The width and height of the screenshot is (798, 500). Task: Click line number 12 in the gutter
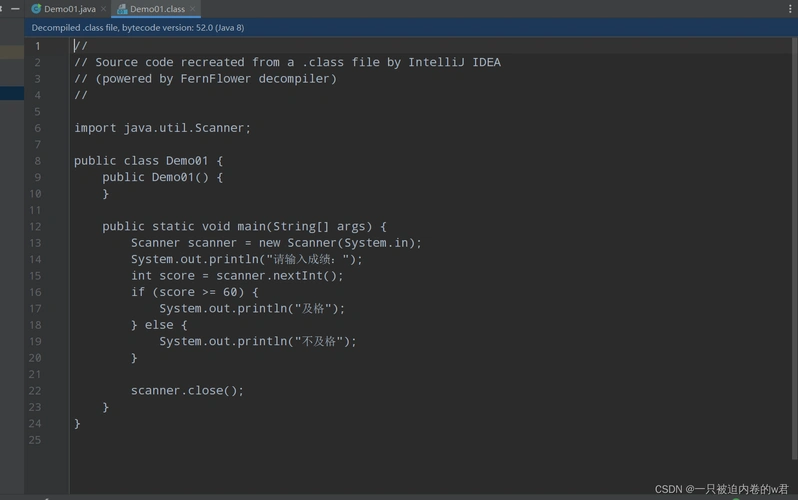[x=35, y=227]
